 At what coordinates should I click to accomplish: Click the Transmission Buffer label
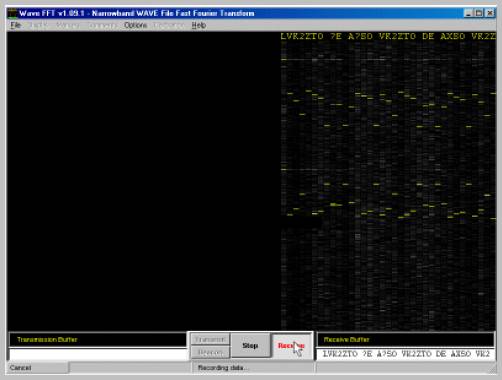click(x=47, y=340)
